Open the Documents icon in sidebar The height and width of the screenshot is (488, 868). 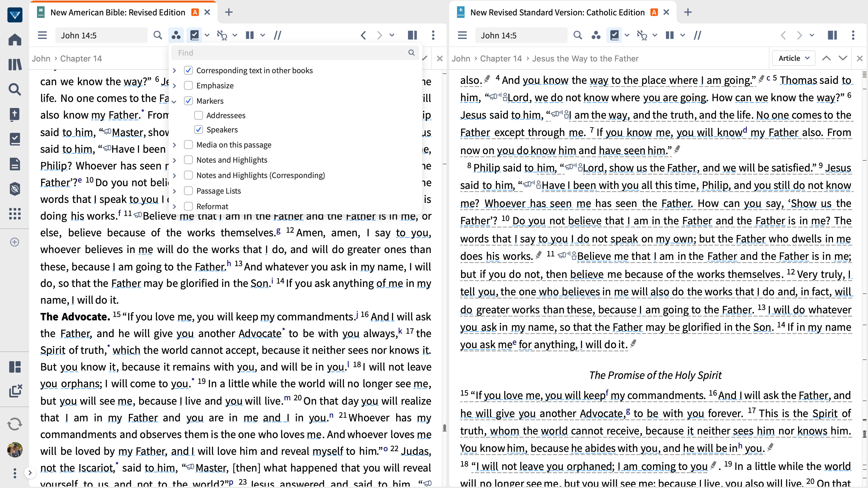[15, 164]
